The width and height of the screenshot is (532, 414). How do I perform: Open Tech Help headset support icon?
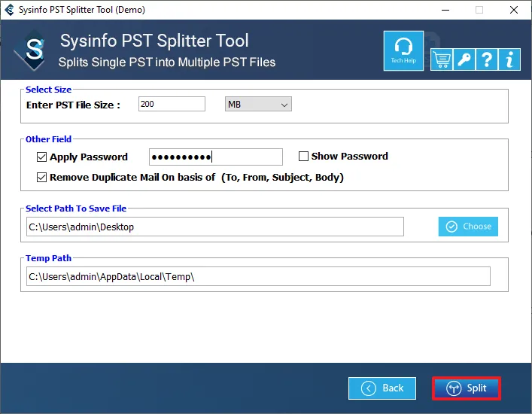click(403, 51)
